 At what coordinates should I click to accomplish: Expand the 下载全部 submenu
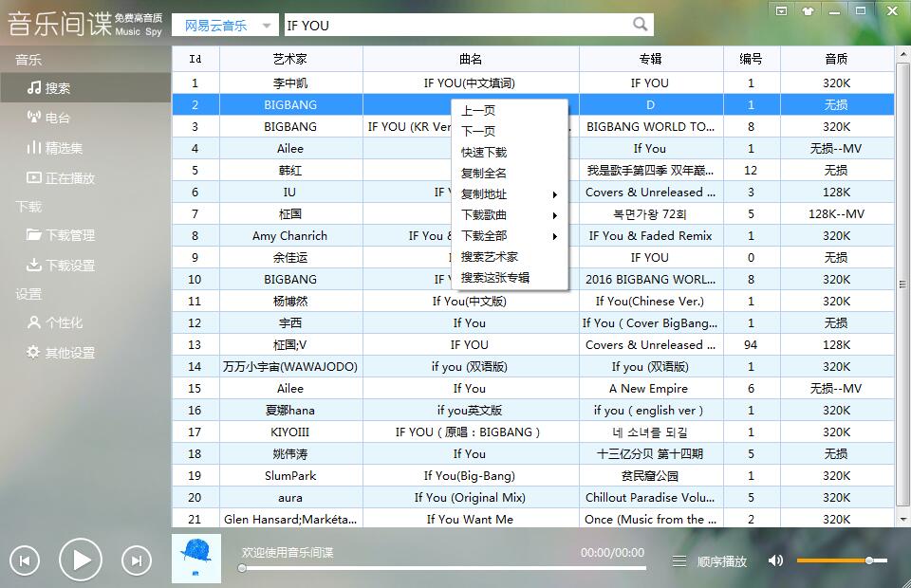(x=510, y=236)
